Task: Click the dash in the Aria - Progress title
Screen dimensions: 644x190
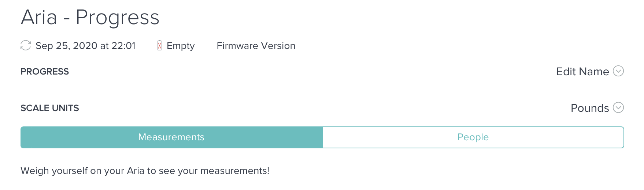Action: [66, 19]
